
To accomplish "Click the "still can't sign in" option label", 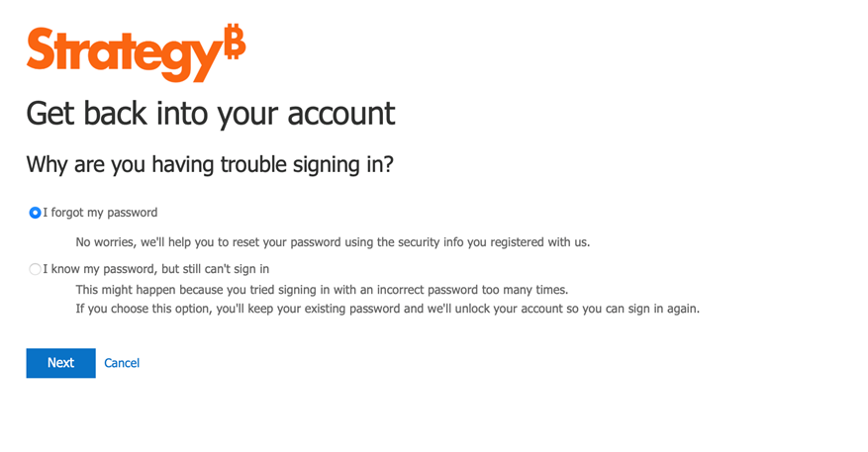I will 213,269.
